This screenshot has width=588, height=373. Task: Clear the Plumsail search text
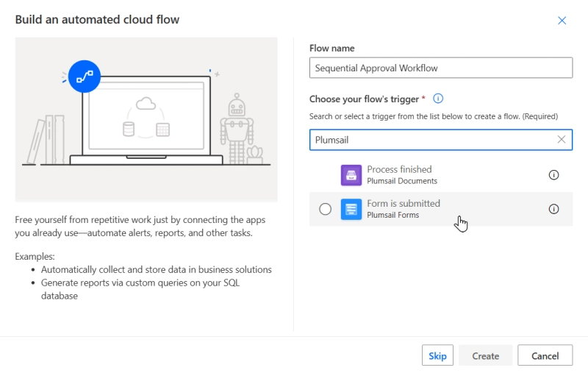(x=562, y=140)
